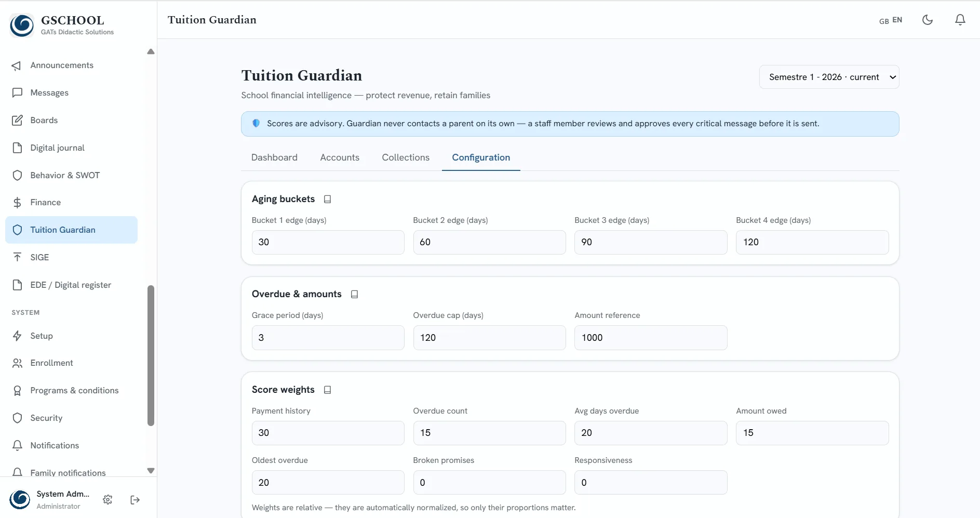This screenshot has width=980, height=518.
Task: Open the EN language selector
Action: (x=891, y=20)
